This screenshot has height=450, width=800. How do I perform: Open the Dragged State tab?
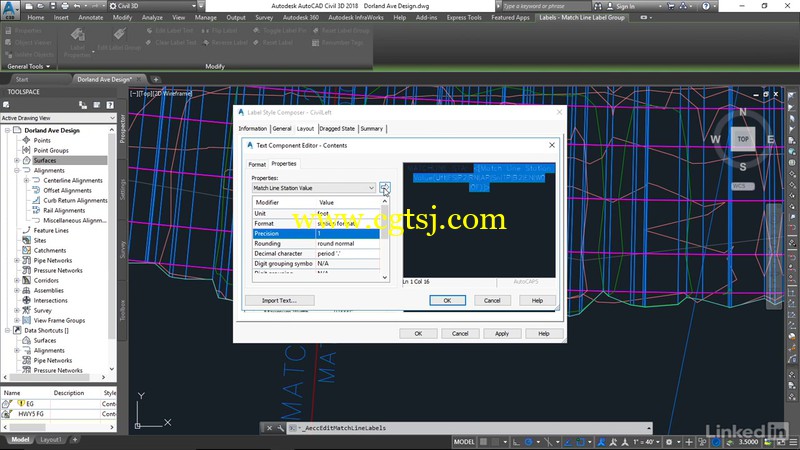pyautogui.click(x=337, y=129)
